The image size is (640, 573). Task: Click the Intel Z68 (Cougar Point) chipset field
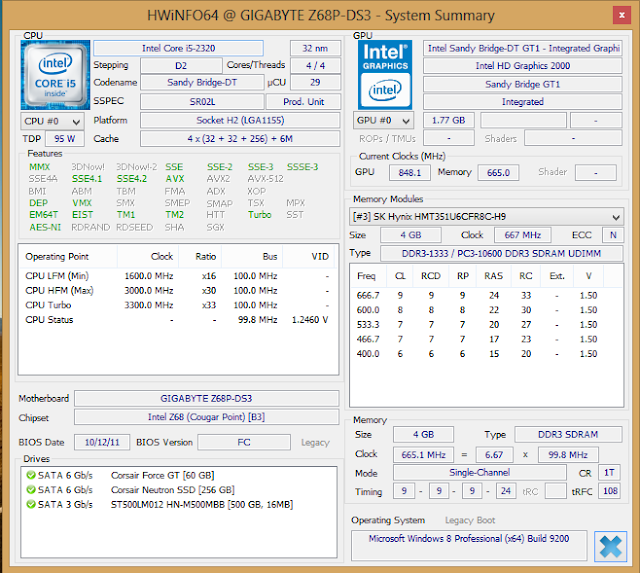(206, 417)
